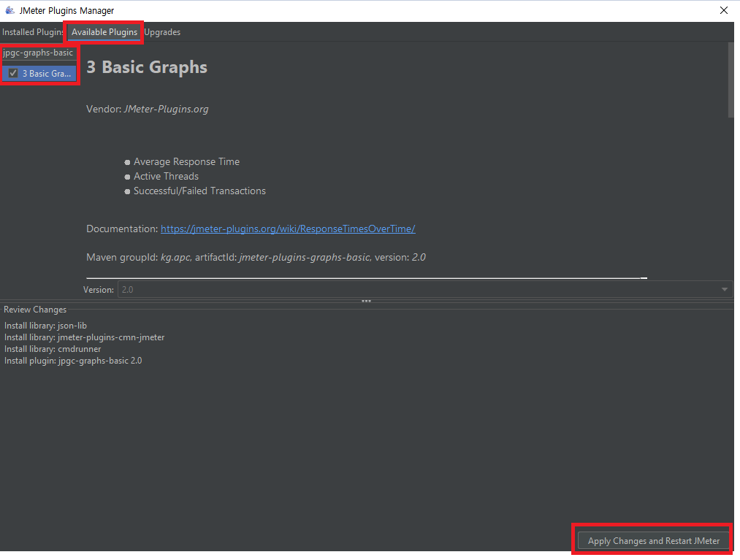Click Apply Changes and Restart JMeter
The height and width of the screenshot is (560, 740).
pyautogui.click(x=654, y=541)
